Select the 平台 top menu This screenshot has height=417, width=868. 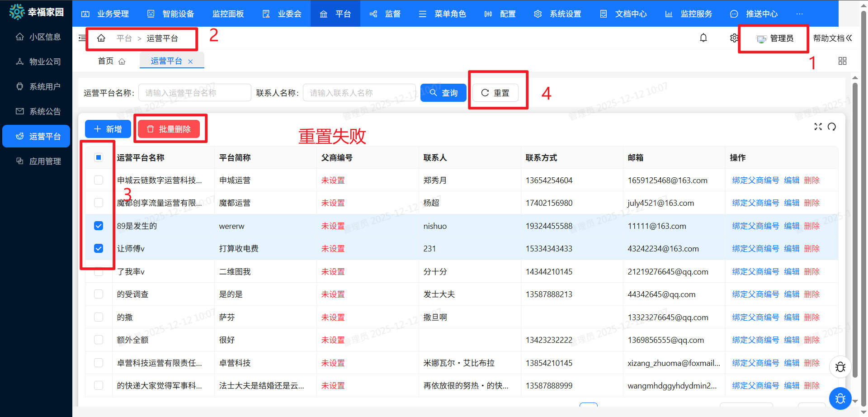(335, 14)
